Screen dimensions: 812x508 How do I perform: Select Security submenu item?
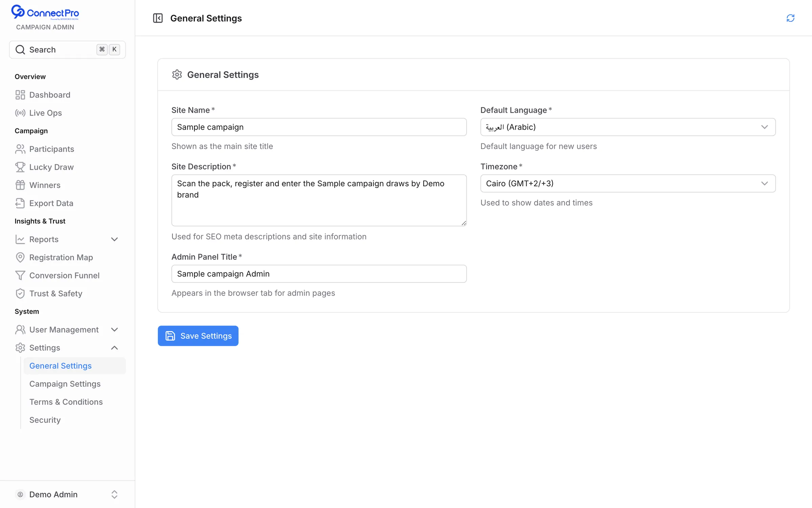74,420
